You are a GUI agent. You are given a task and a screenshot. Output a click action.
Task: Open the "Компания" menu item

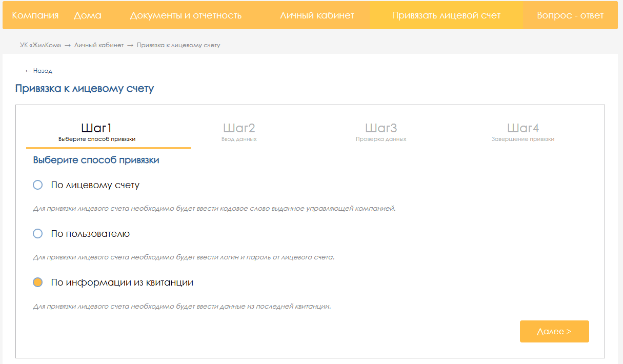35,15
